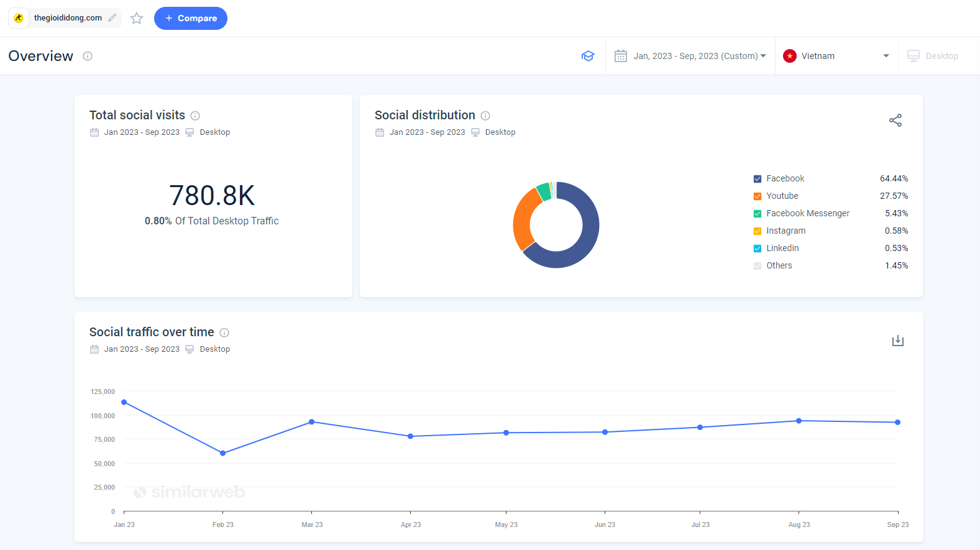Click the monitor icon in the Social traffic over time card
Screen dimensions: 980x550
[190, 349]
